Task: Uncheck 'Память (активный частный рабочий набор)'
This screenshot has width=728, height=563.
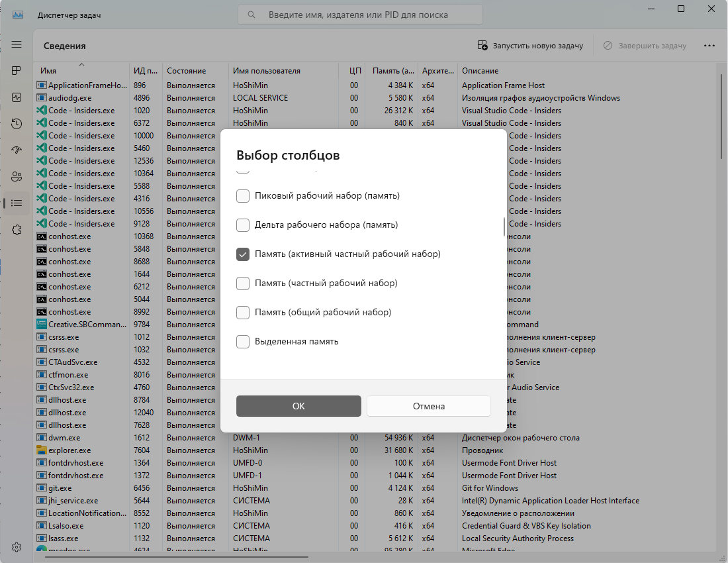Action: click(x=243, y=254)
